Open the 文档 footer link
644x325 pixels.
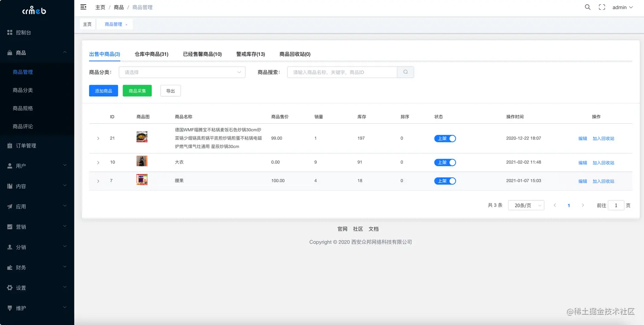[x=374, y=229]
